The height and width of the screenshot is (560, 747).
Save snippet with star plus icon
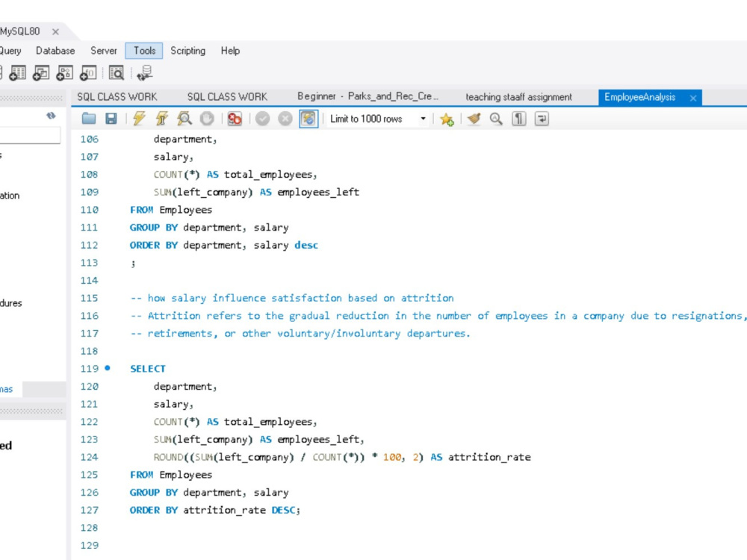(x=447, y=119)
